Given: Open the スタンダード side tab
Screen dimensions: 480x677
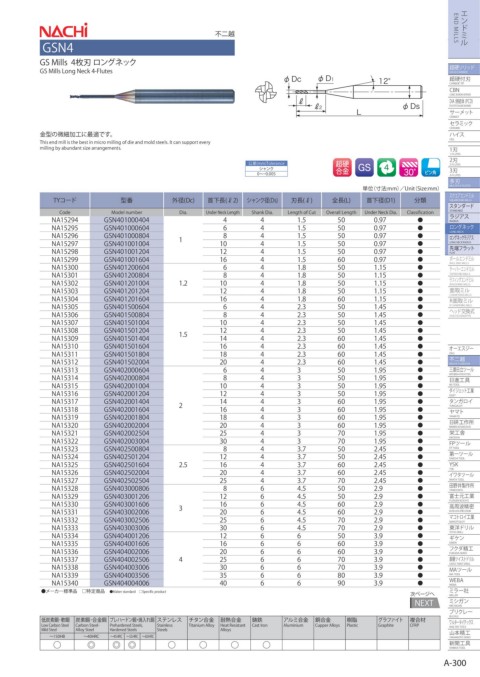Looking at the screenshot, I should (x=464, y=207).
